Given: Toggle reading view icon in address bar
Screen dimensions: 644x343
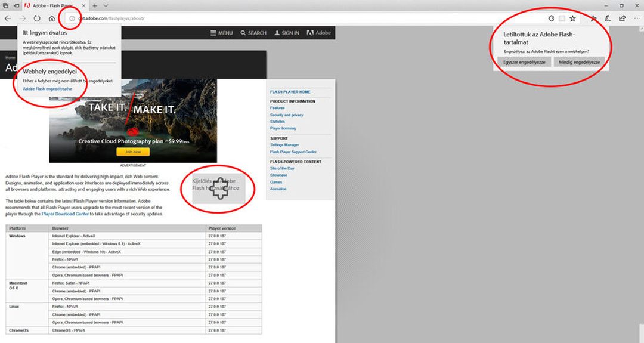Looking at the screenshot, I should coord(562,18).
